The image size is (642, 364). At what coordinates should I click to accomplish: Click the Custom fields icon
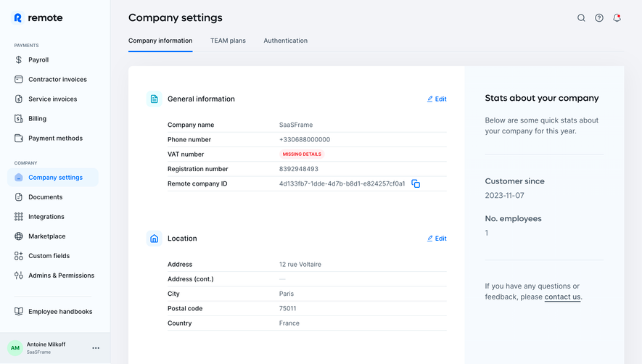click(x=18, y=256)
